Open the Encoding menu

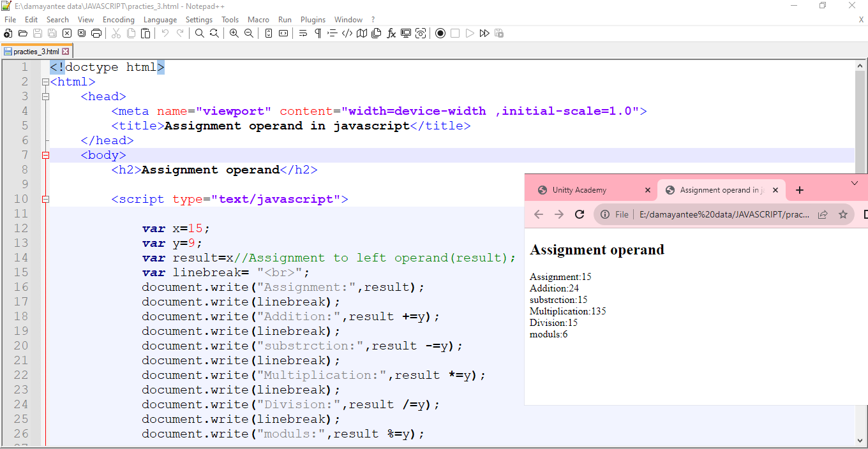(x=119, y=20)
